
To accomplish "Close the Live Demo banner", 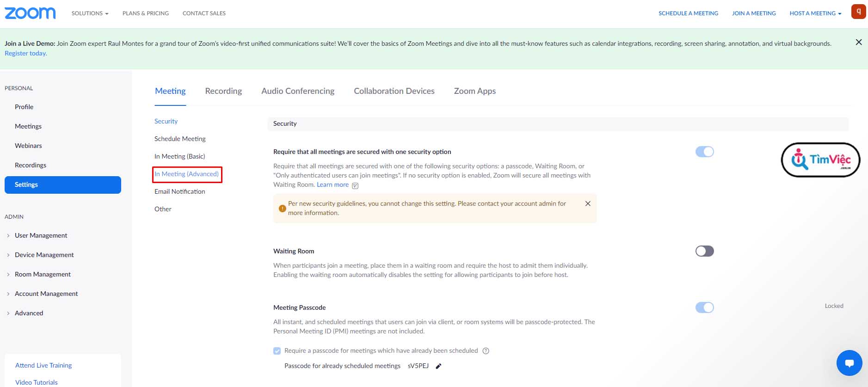I will click(x=859, y=42).
